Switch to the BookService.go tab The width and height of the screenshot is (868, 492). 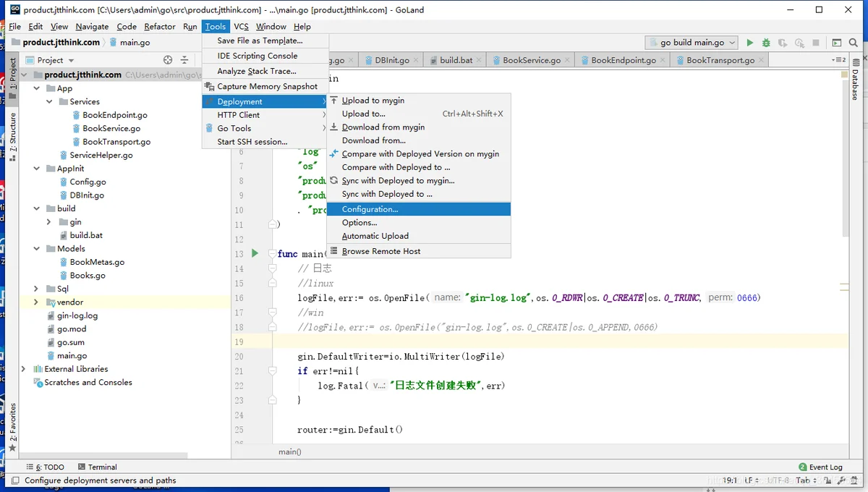click(532, 60)
